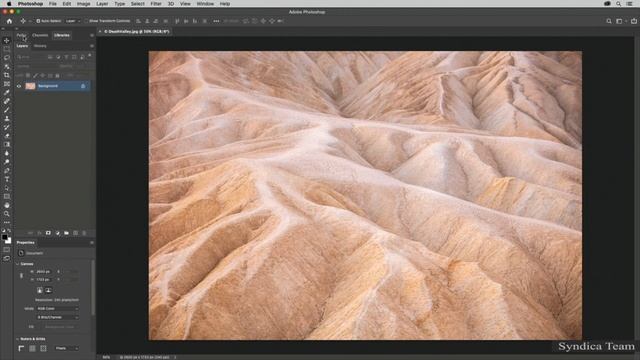Switch to the Paths tab

(21, 36)
